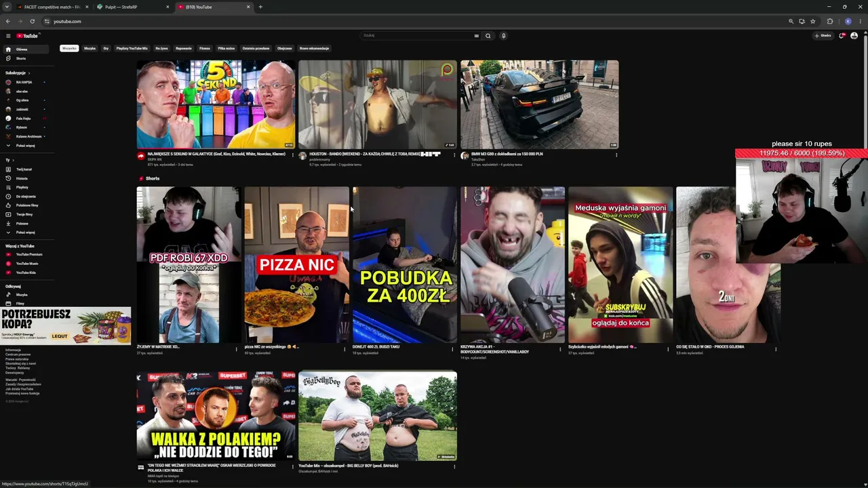Reload the page in Chrome
The width and height of the screenshot is (868, 488).
(32, 21)
